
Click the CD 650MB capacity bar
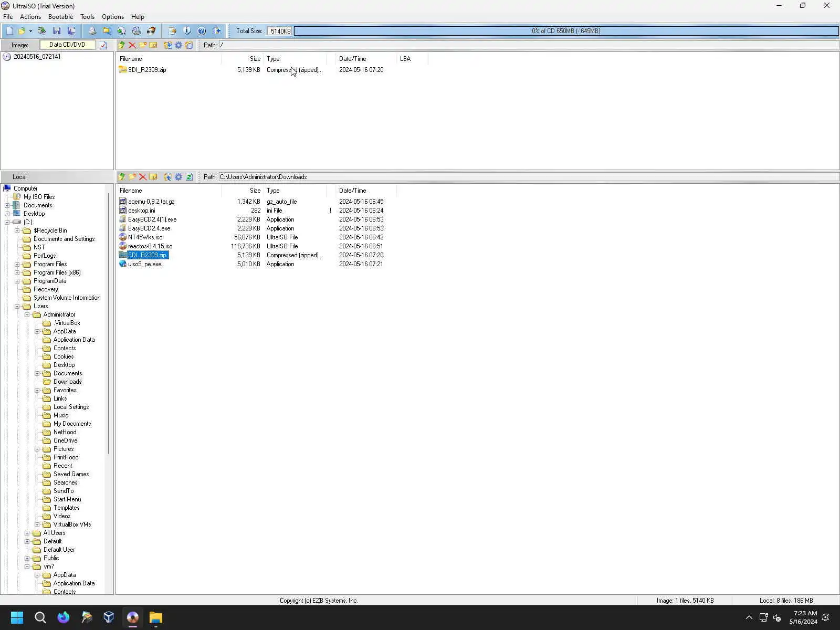(x=566, y=31)
